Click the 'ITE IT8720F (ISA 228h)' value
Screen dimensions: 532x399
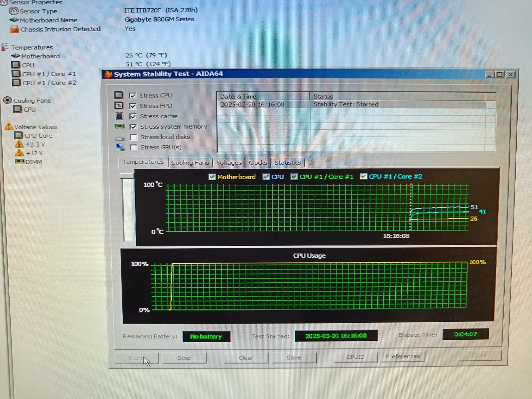tap(161, 10)
